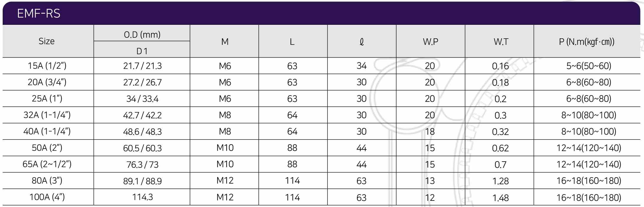
Task: Click the 1.28 W.T value
Action: click(x=500, y=181)
